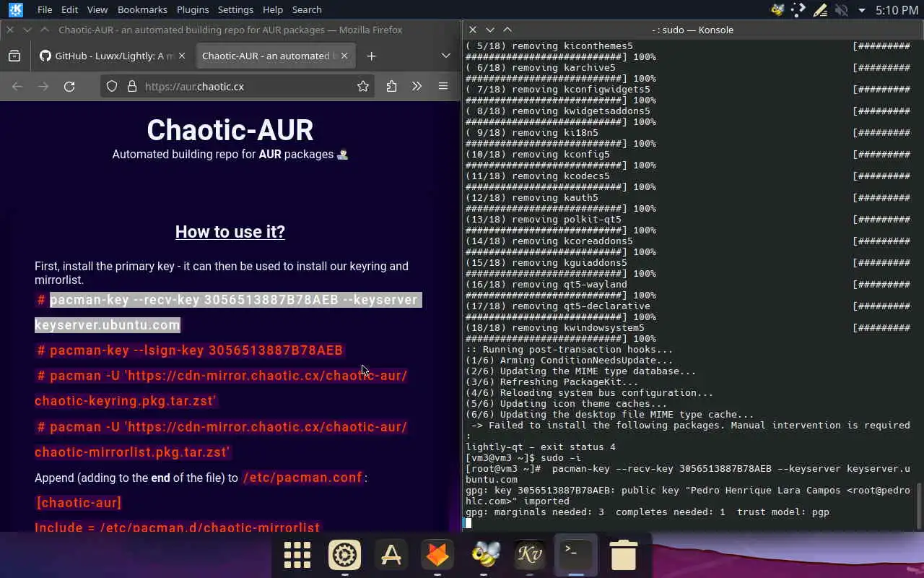Viewport: 924px width, 578px height.
Task: Open the gear settings app in dock
Action: pyautogui.click(x=344, y=555)
